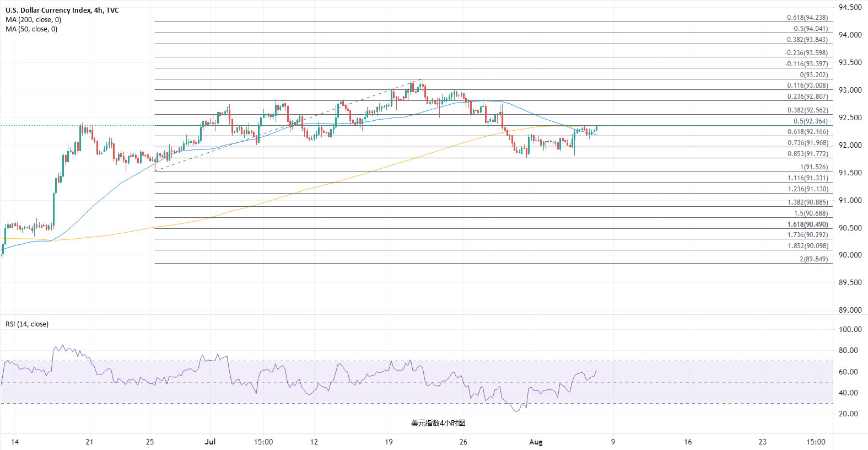Click the 89.000 price axis value

coord(850,310)
